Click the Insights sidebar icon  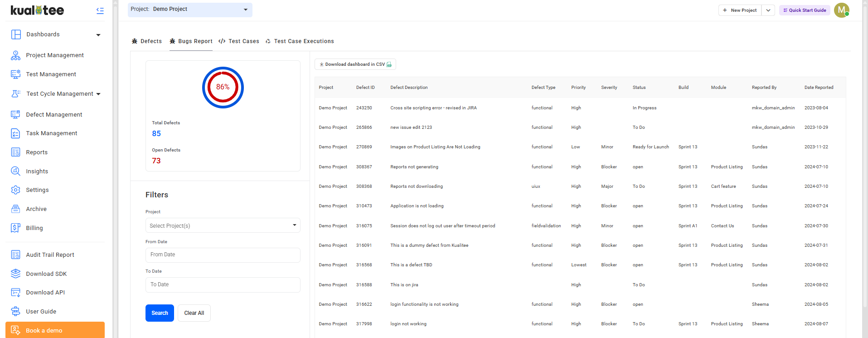tap(15, 171)
